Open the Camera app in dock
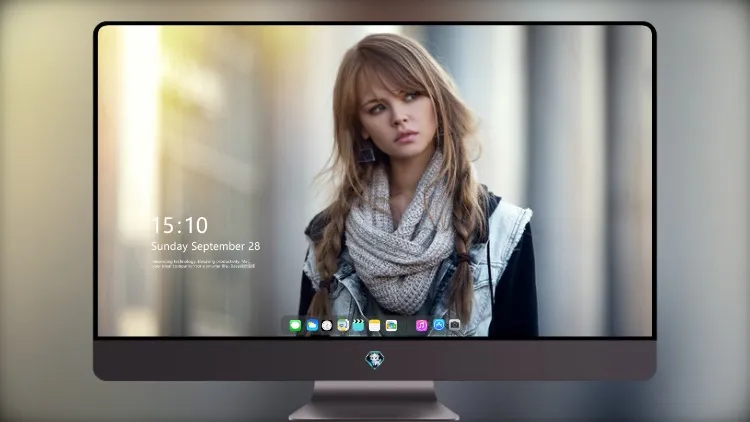 tap(454, 325)
